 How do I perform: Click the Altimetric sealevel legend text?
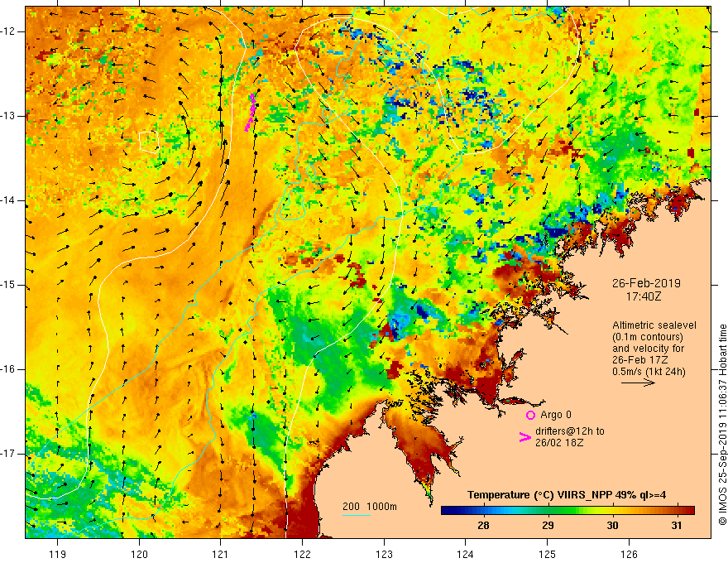click(x=654, y=325)
